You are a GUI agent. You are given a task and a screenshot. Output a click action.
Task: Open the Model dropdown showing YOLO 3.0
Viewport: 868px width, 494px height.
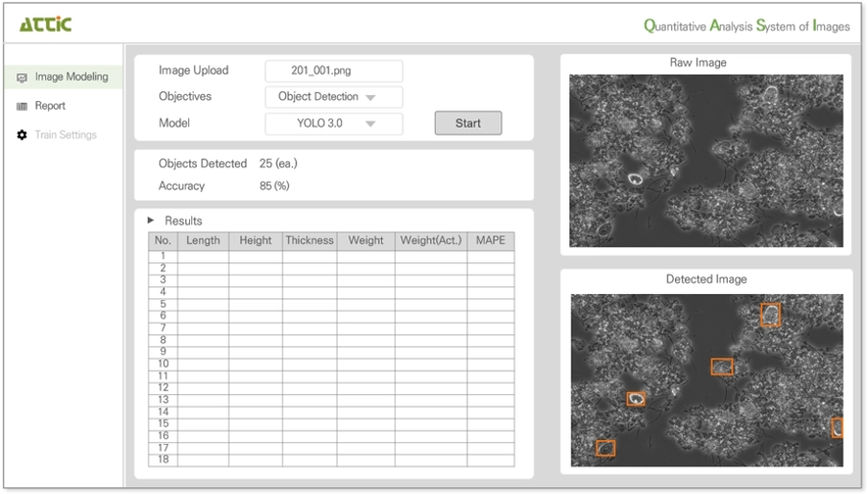click(334, 123)
